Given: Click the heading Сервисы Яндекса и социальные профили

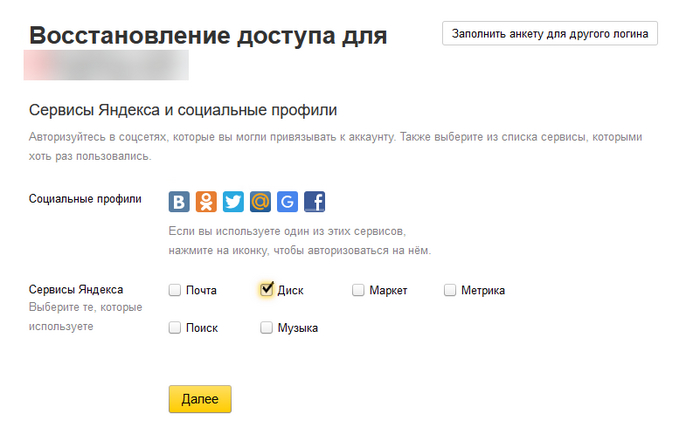Looking at the screenshot, I should [x=183, y=110].
